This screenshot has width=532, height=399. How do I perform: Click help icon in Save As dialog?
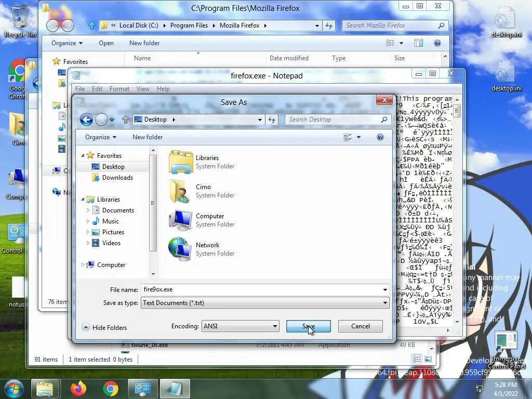coord(380,137)
